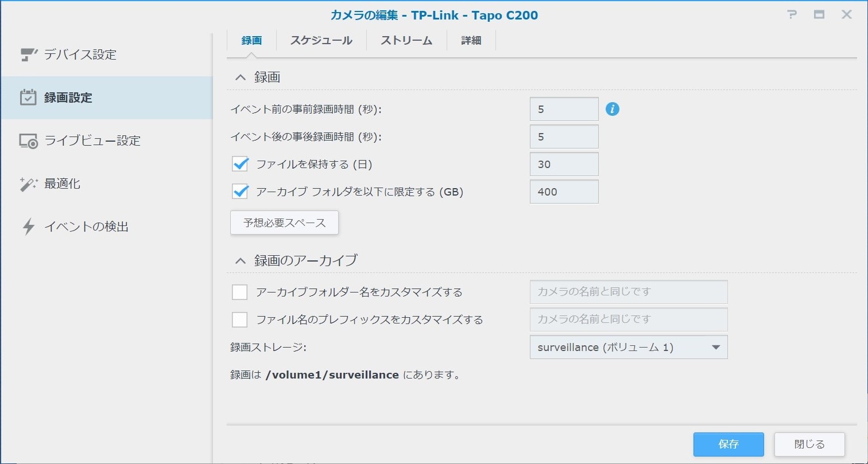Click the live view settings monitor icon
Image resolution: width=868 pixels, height=464 pixels.
pyautogui.click(x=28, y=141)
